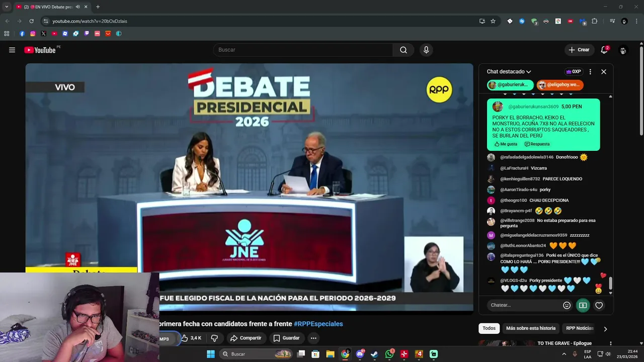Image resolution: width=644 pixels, height=362 pixels.
Task: Open the apps grid in bookmarks bar
Action: pyautogui.click(x=7, y=34)
